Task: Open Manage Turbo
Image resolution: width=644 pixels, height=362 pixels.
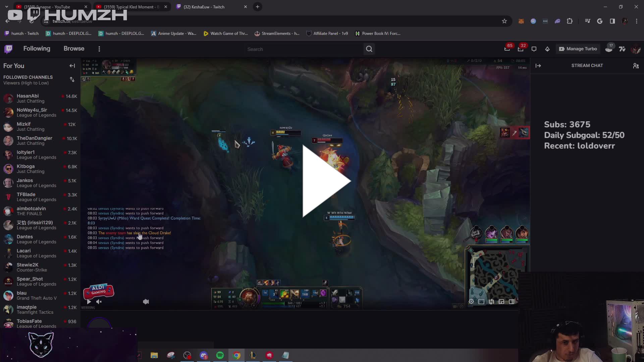Action: [x=578, y=49]
